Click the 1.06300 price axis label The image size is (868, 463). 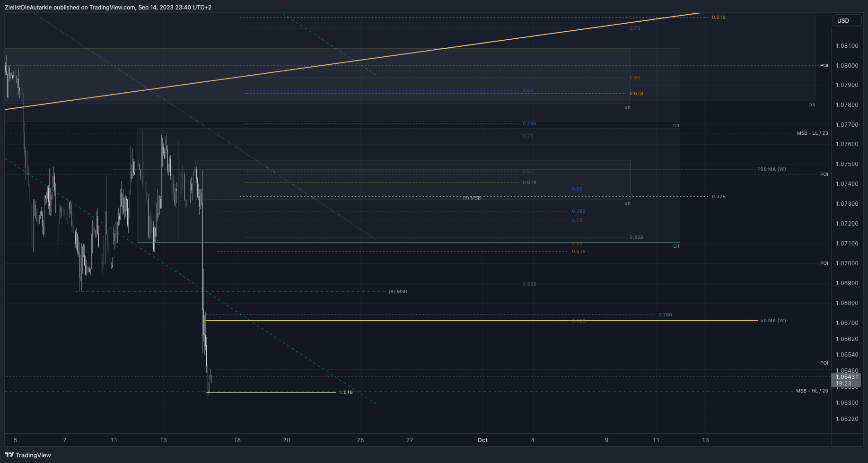coord(847,403)
